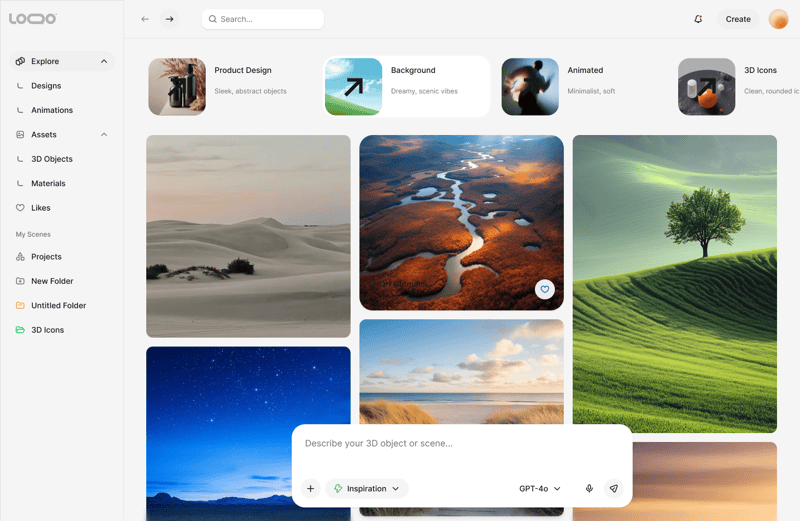This screenshot has height=521, width=800.
Task: Go forward using the right arrow
Action: (x=169, y=19)
